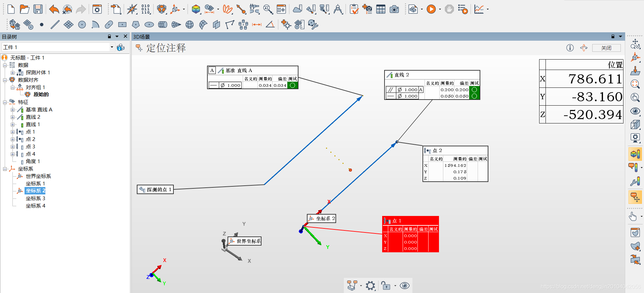Image resolution: width=644 pixels, height=293 pixels.
Task: Select 角度 1 in the tree
Action: (x=33, y=161)
